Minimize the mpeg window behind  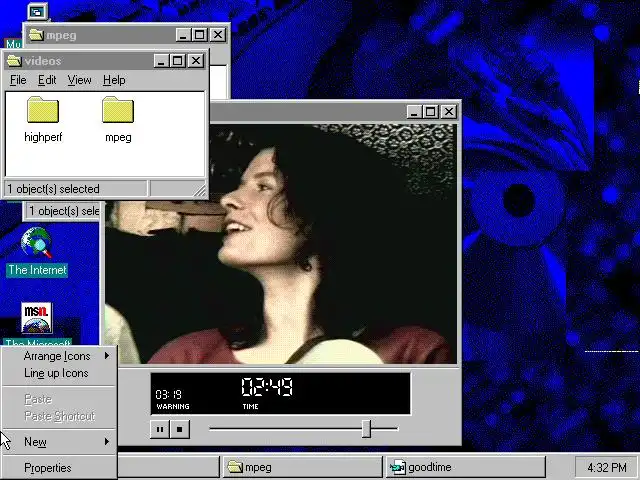tap(183, 35)
